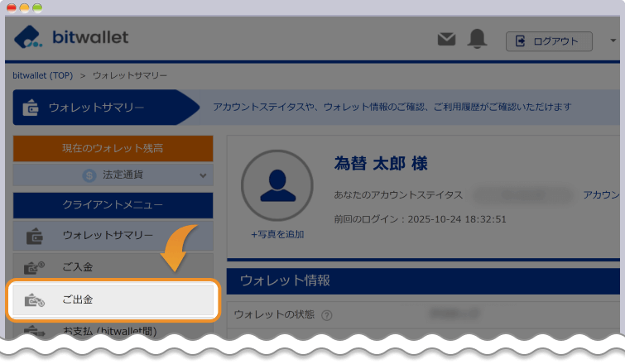Screen dimensions: 625x364
Task: Click the 現在のウォレット残高 orange header
Action: (x=113, y=148)
